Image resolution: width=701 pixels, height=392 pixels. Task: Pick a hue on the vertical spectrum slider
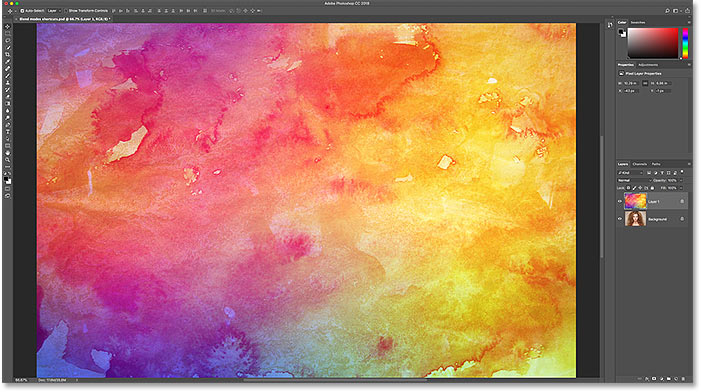tap(685, 43)
